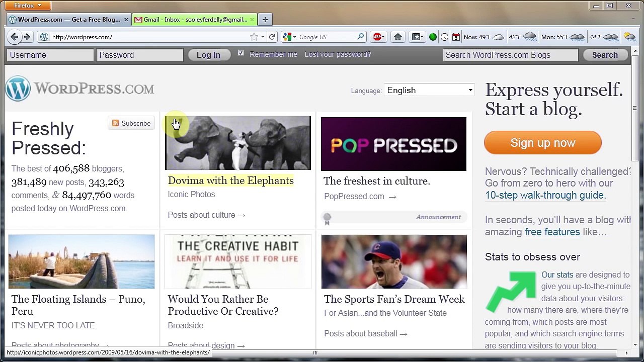The image size is (644, 362).
Task: Open The Sports Fan's Dream Week post
Action: coord(394,299)
